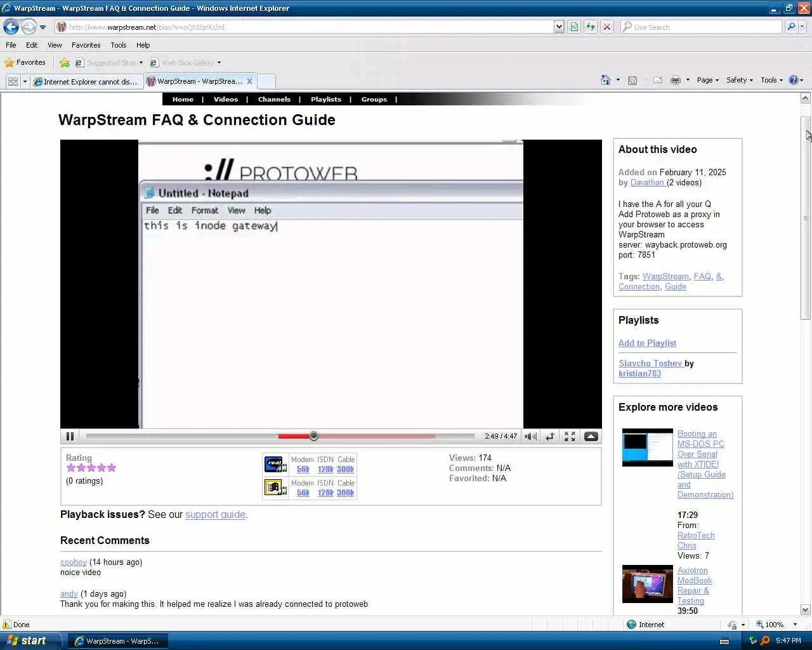
Task: Open uploader Davathan's profile link
Action: point(647,182)
